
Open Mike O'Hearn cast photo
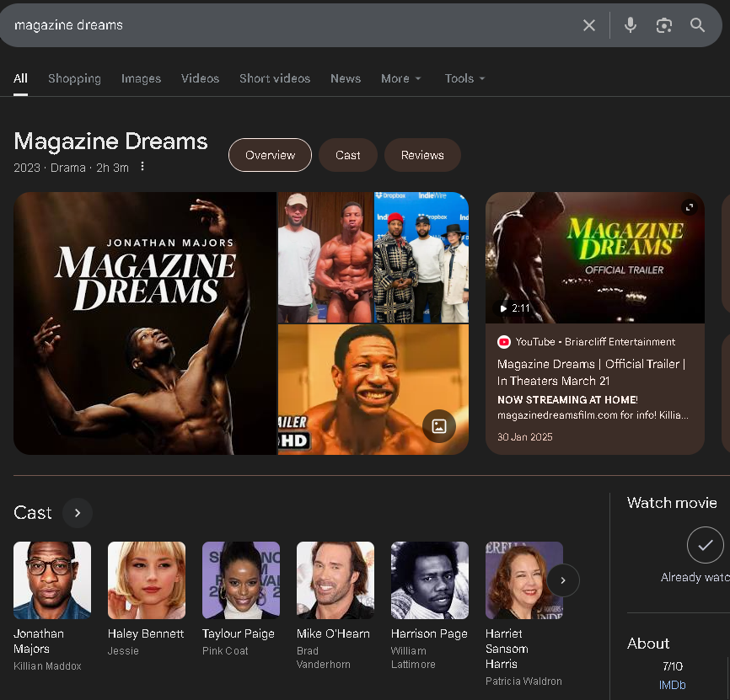pos(335,580)
